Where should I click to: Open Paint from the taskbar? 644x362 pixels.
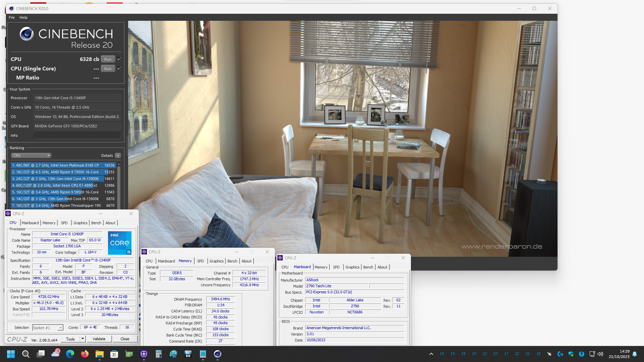(173, 354)
